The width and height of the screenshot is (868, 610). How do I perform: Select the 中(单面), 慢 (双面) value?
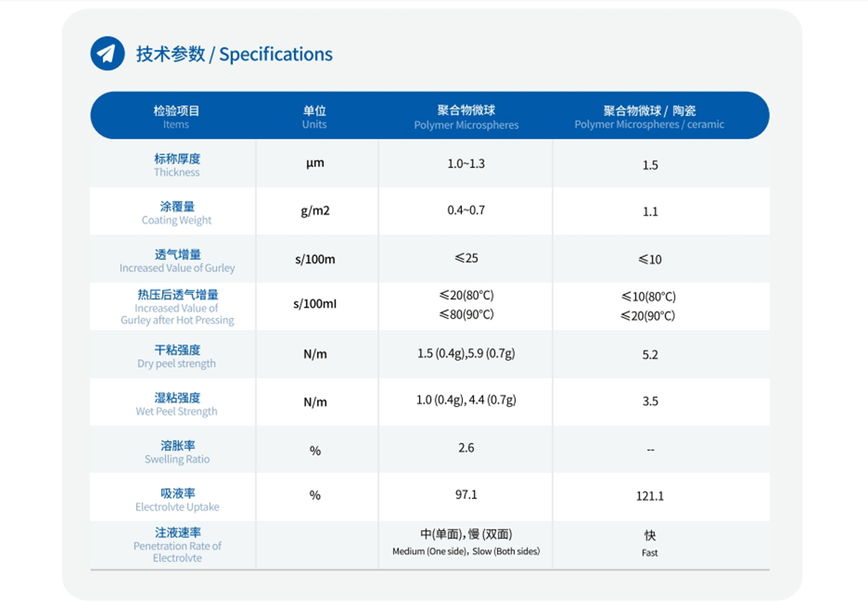click(466, 534)
